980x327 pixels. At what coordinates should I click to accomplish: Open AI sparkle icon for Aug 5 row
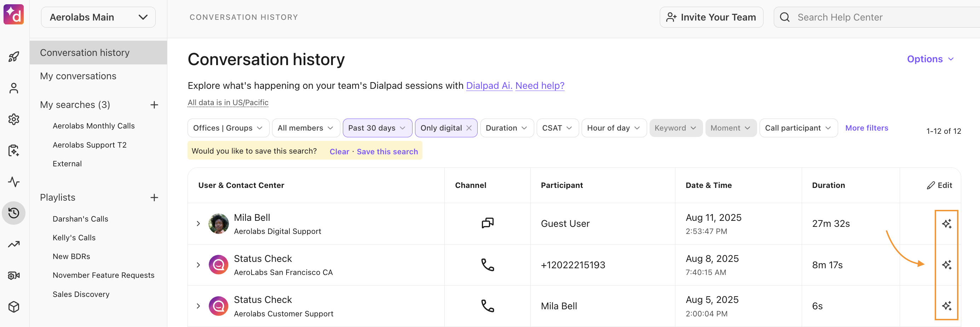tap(946, 306)
